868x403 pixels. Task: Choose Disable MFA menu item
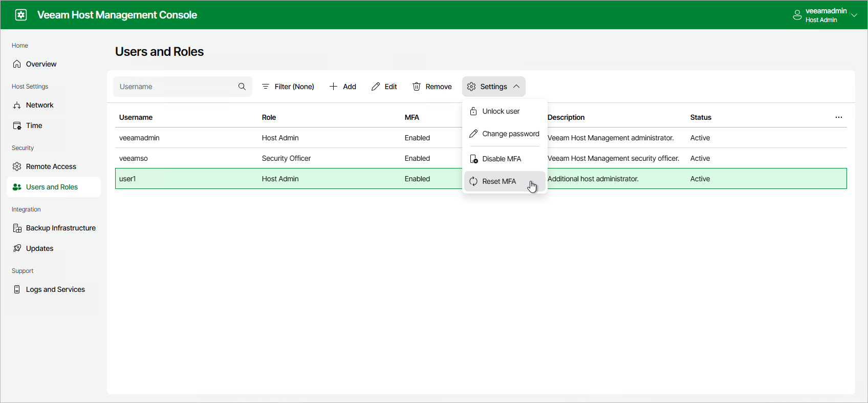505,159
